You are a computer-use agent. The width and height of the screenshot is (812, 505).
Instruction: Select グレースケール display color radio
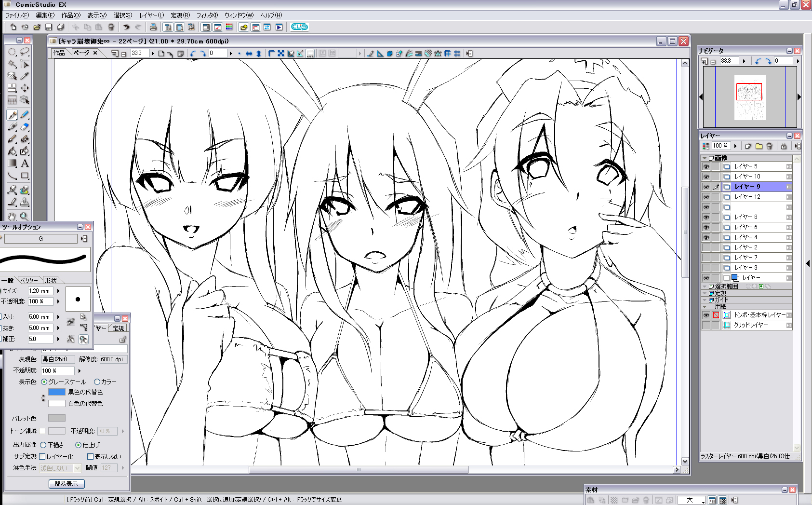coord(44,382)
